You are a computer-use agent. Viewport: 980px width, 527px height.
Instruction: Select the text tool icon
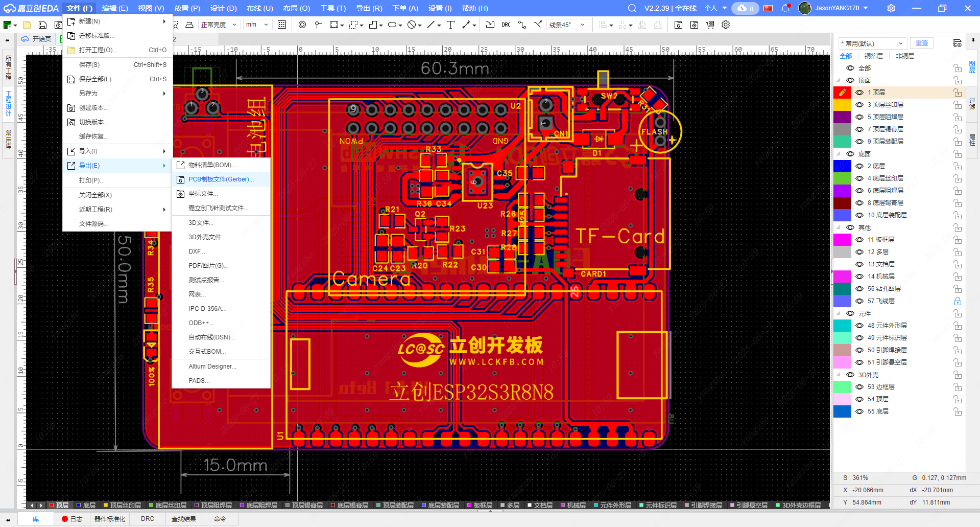[450, 25]
